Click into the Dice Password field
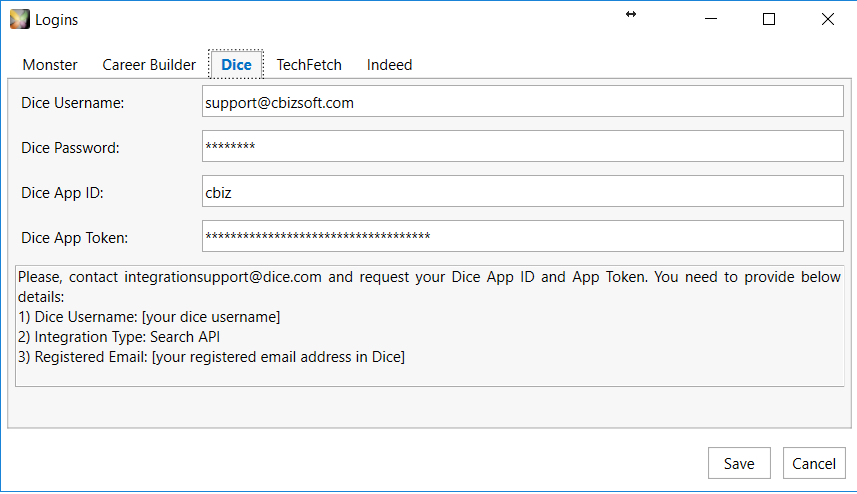857x494 pixels. tap(523, 146)
